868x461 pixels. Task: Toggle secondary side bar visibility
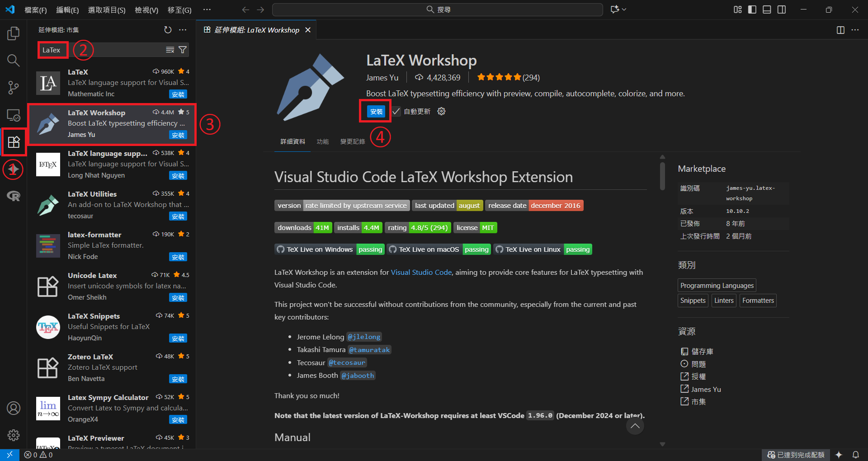(782, 9)
